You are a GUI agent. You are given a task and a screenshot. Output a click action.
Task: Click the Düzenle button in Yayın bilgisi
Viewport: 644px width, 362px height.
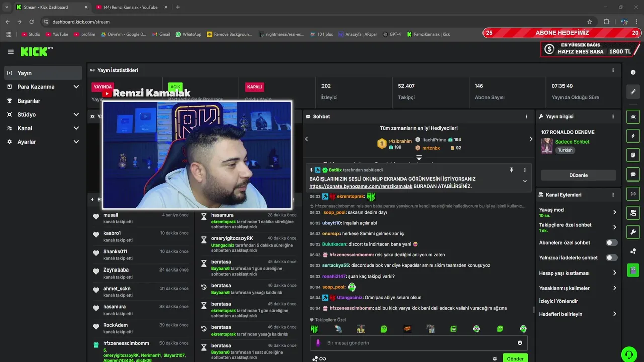(x=578, y=175)
